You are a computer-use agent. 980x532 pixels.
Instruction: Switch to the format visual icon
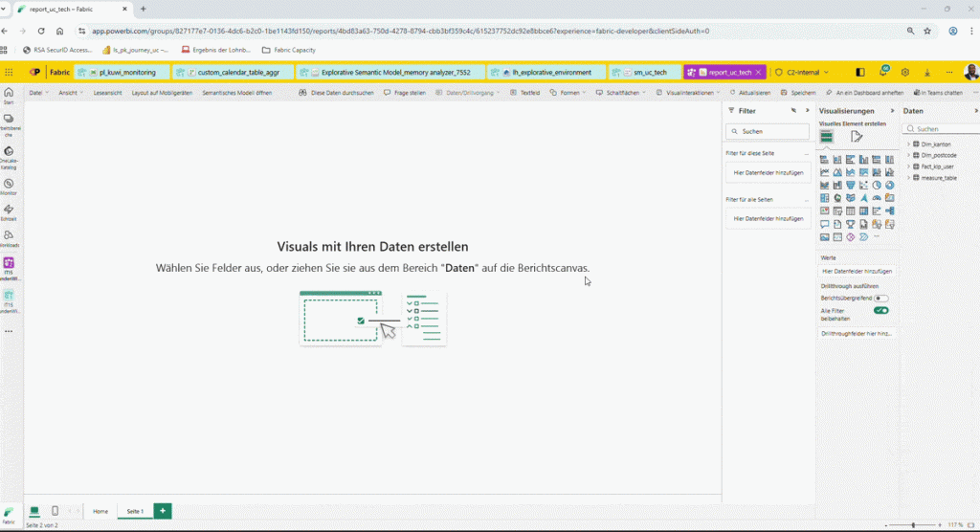tap(857, 137)
